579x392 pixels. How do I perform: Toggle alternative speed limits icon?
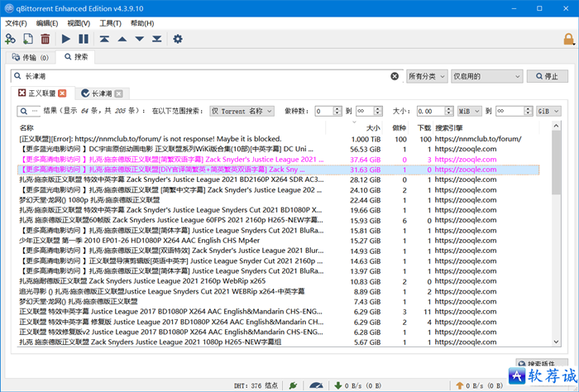coord(316,385)
